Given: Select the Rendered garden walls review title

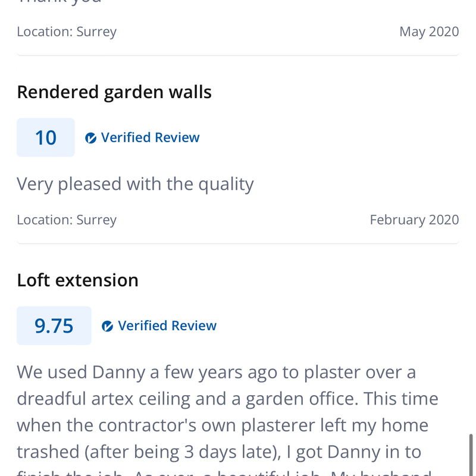Looking at the screenshot, I should pos(114,92).
